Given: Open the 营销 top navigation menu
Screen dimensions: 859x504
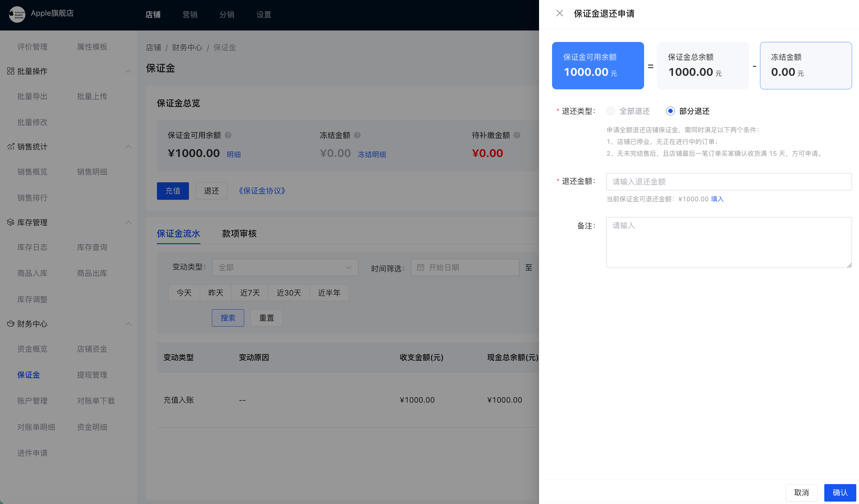Looking at the screenshot, I should tap(190, 15).
